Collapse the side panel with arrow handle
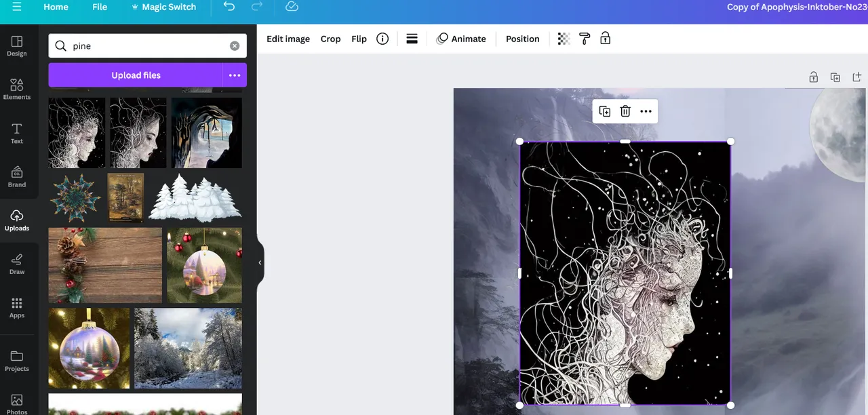 point(260,262)
